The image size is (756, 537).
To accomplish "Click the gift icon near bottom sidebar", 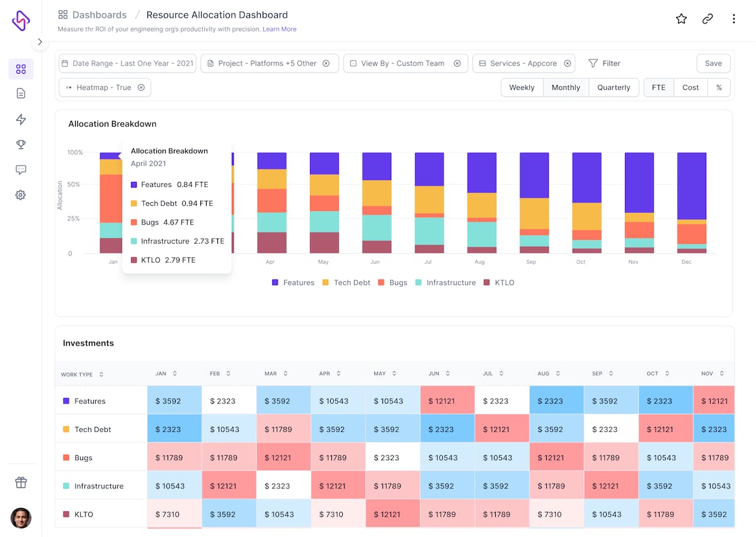I will [21, 482].
